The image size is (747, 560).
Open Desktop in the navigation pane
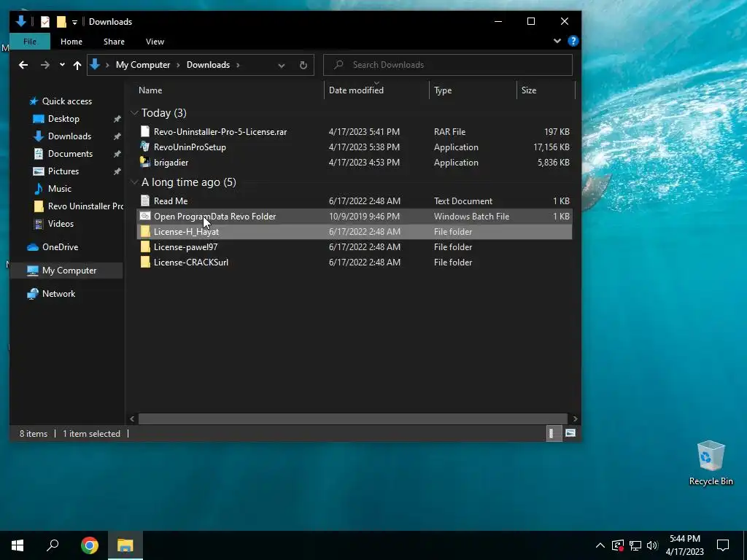pos(64,119)
